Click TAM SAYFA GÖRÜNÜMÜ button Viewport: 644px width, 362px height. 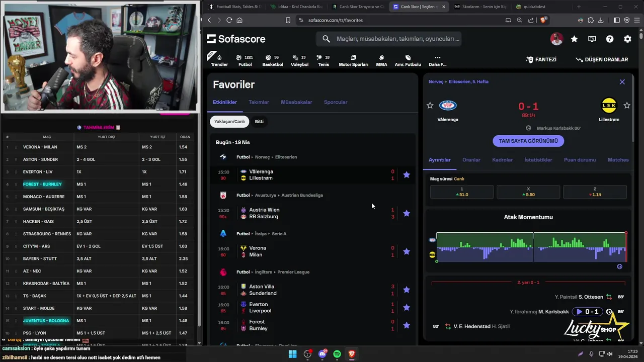[x=528, y=141]
